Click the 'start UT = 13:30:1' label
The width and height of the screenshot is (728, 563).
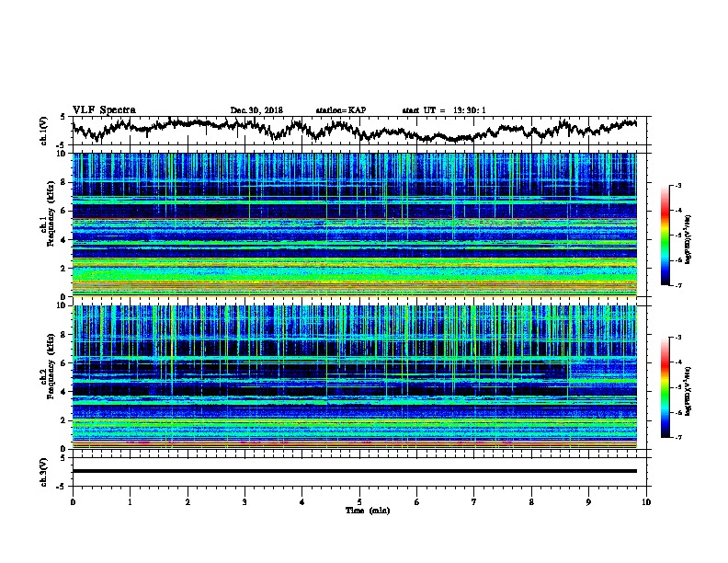[x=444, y=110]
